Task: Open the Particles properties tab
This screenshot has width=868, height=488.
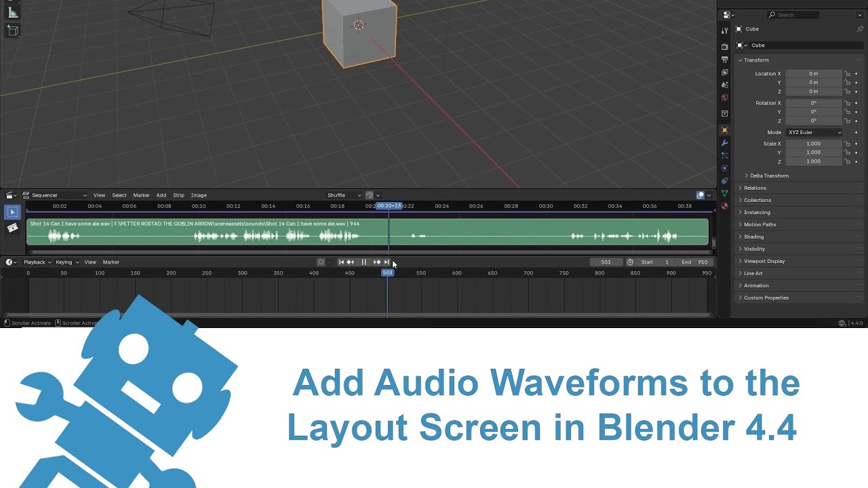Action: [724, 155]
